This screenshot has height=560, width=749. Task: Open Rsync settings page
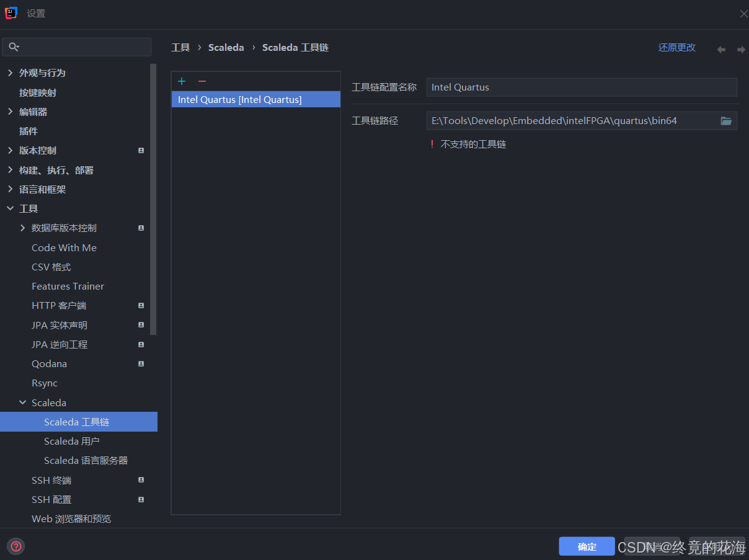pos(45,383)
